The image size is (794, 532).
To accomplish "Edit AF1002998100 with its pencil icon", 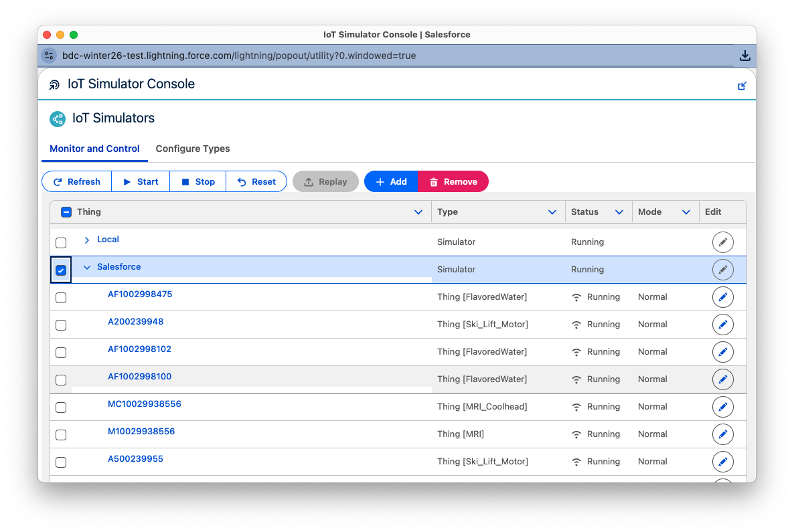I will click(722, 379).
